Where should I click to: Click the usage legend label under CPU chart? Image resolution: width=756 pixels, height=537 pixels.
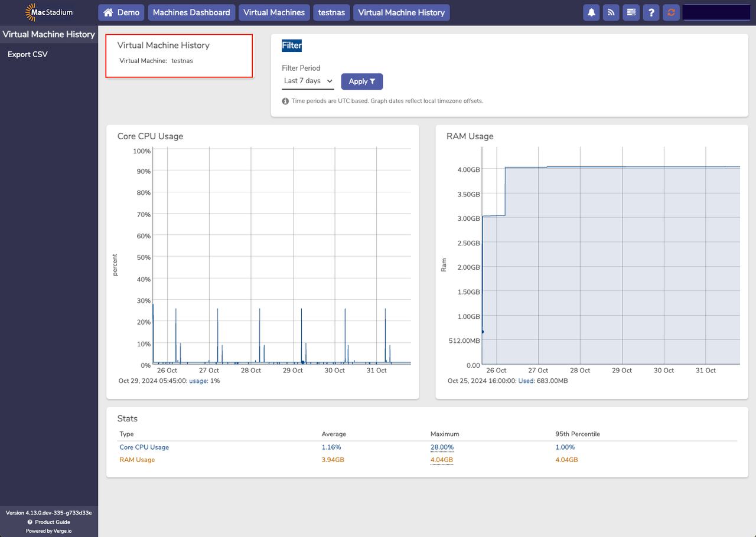point(198,381)
